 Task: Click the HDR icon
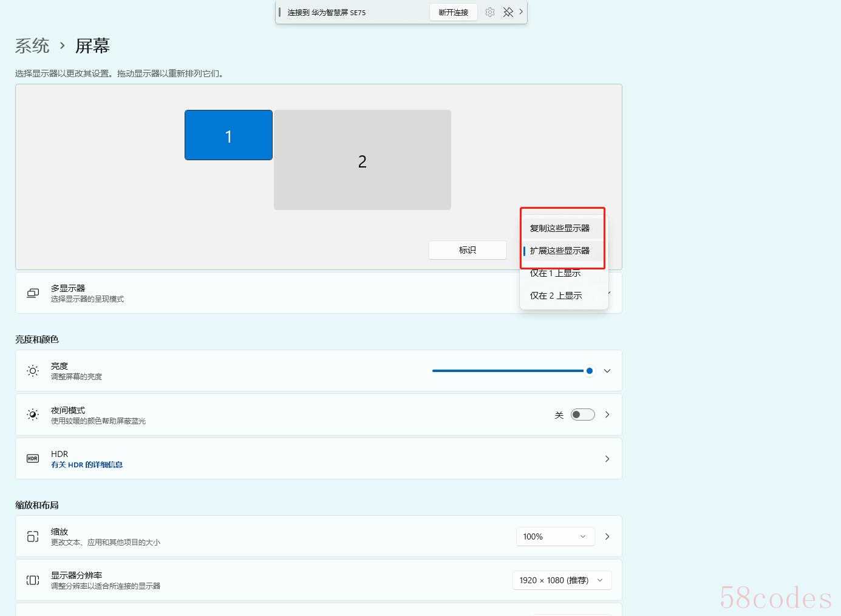click(x=33, y=459)
